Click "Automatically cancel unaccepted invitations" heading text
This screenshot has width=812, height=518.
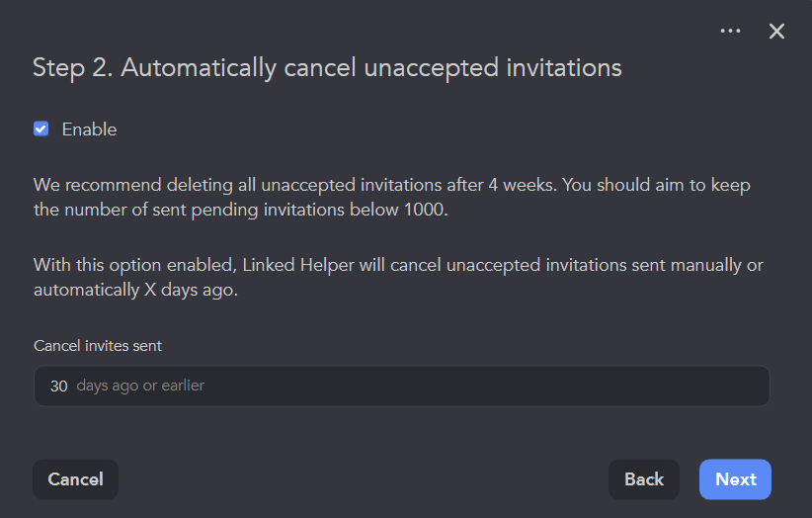click(x=371, y=67)
